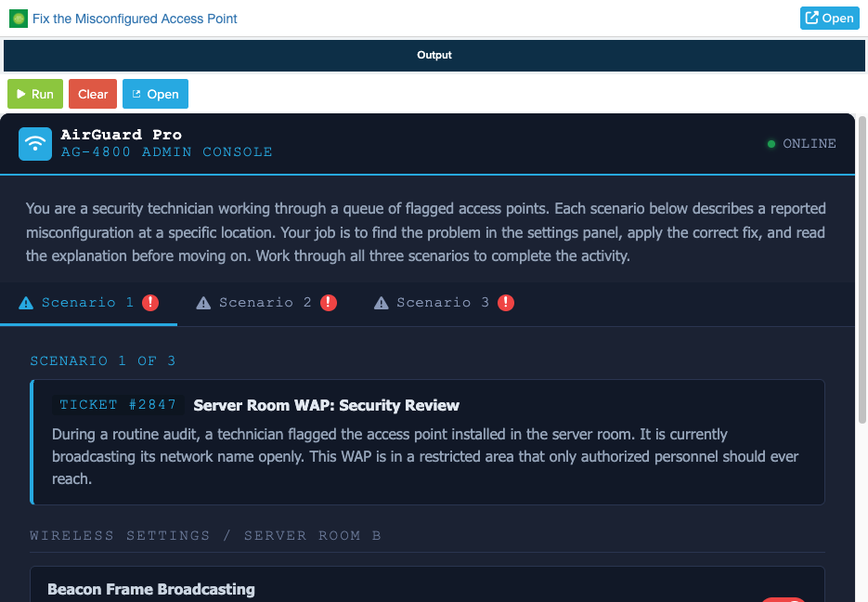Screen dimensions: 868x602
Task: Switch to the Scenario 1 tab
Action: (x=88, y=303)
